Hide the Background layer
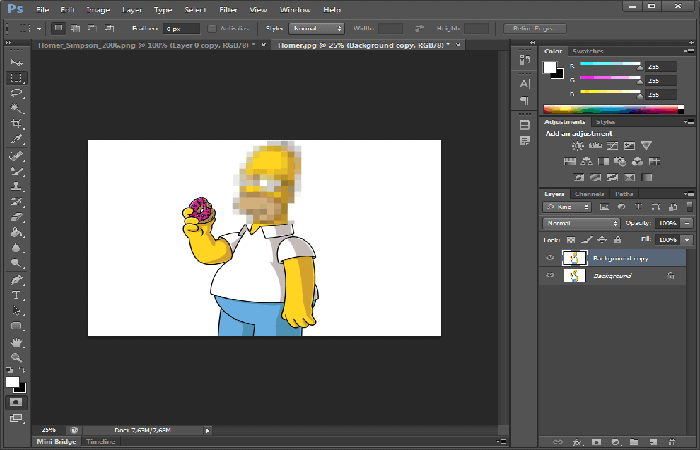The image size is (700, 450). tap(550, 275)
